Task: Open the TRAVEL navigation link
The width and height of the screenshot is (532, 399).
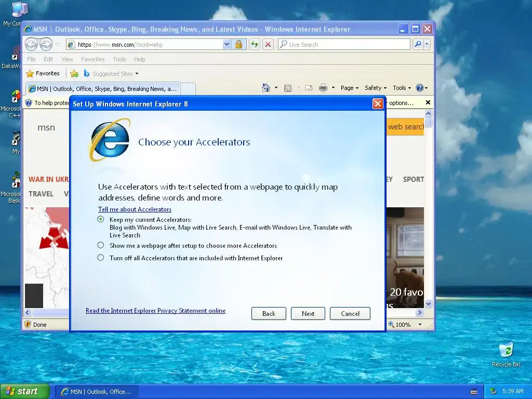Action: tap(41, 194)
